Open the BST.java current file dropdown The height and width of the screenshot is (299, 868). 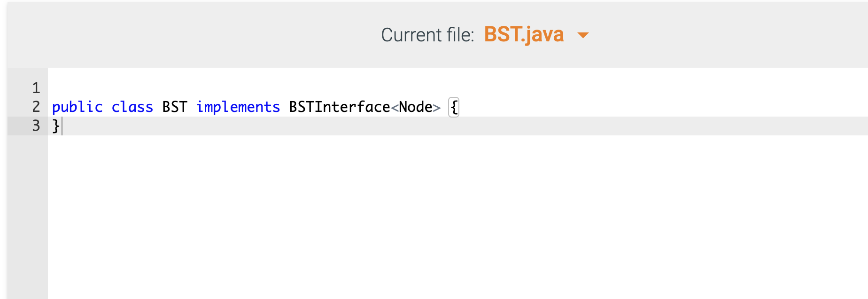pos(524,35)
